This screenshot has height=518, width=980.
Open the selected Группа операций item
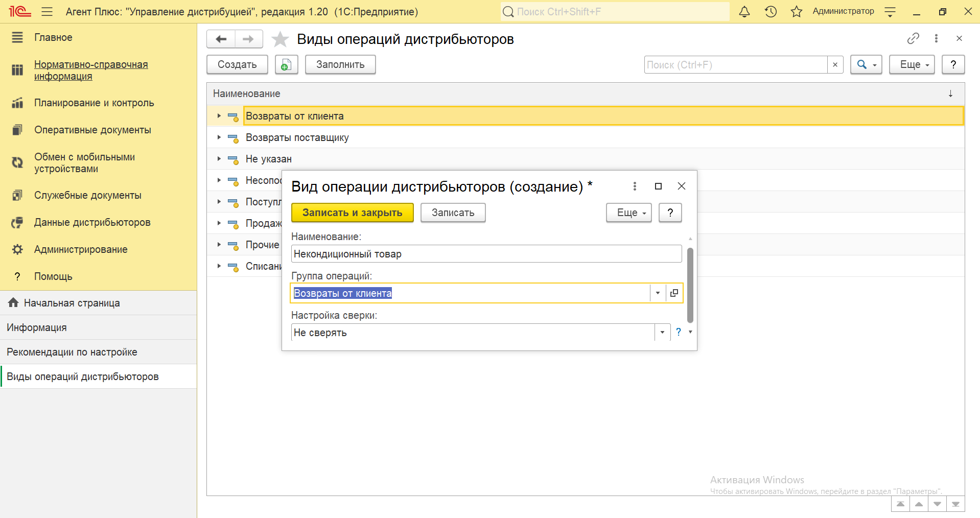point(674,293)
